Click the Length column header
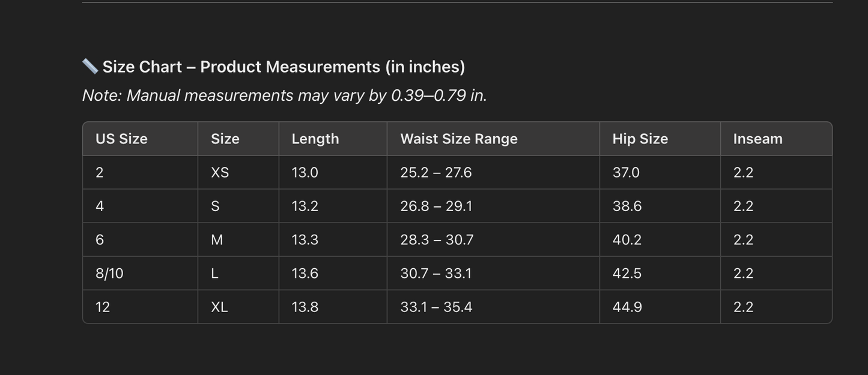The width and height of the screenshot is (868, 375). [315, 139]
